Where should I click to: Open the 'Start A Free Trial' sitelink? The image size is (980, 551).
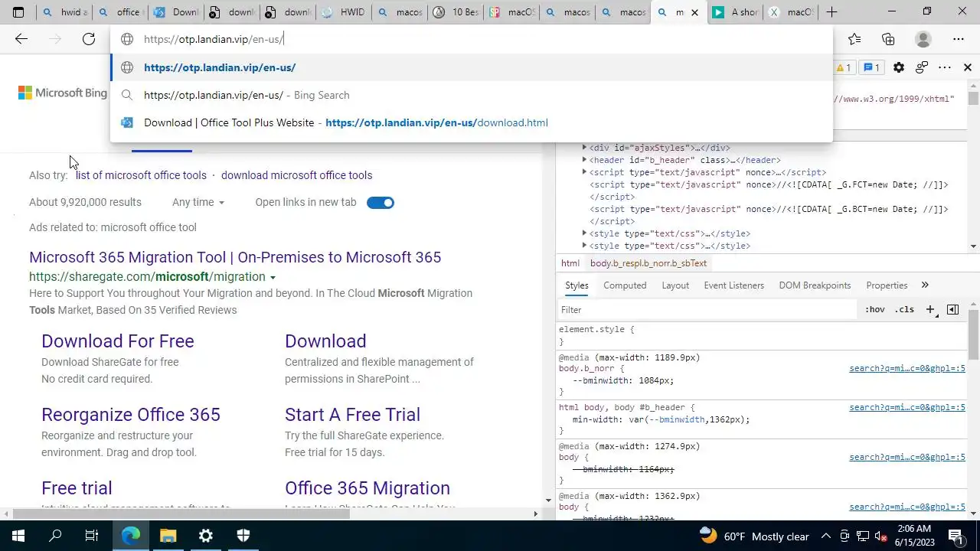352,415
